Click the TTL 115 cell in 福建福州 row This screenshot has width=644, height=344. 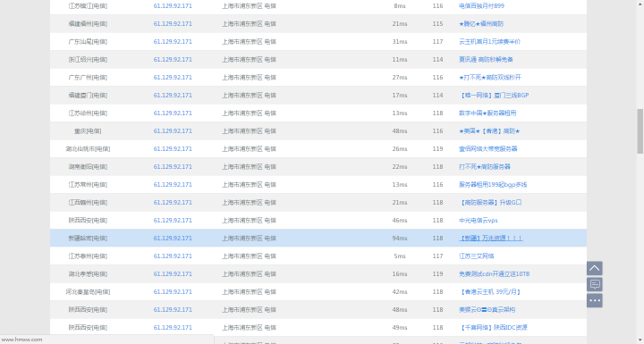pyautogui.click(x=437, y=24)
